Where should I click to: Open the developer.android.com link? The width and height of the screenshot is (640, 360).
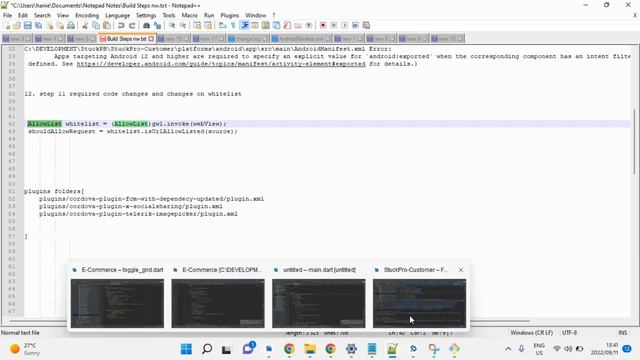[221, 64]
